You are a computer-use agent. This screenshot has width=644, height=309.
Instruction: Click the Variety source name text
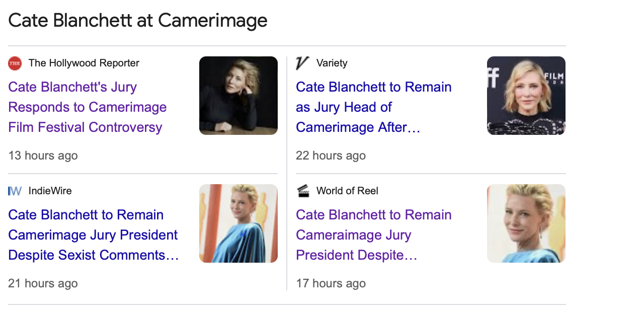point(332,63)
